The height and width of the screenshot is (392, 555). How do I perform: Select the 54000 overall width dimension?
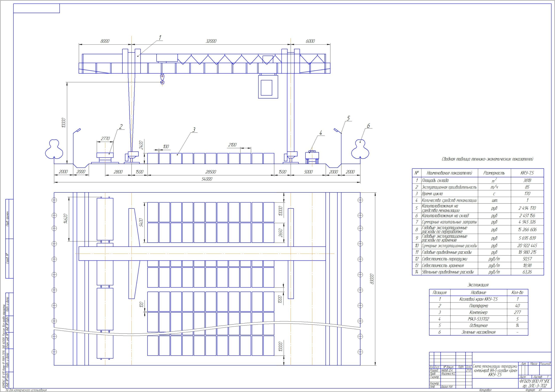pyautogui.click(x=207, y=179)
